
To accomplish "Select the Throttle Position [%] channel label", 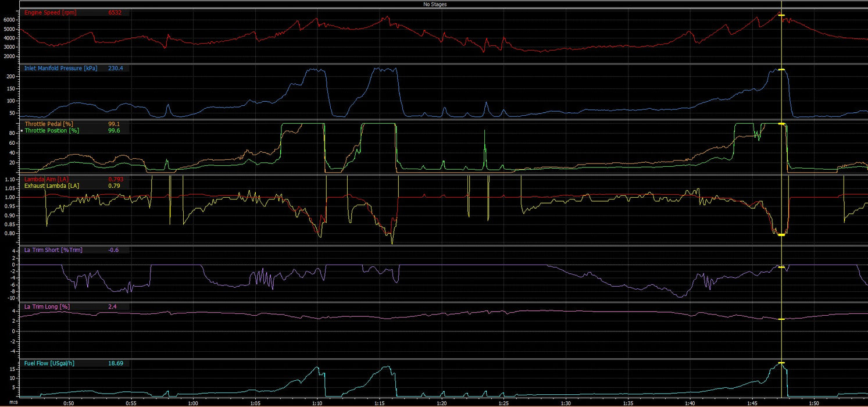I will [52, 131].
